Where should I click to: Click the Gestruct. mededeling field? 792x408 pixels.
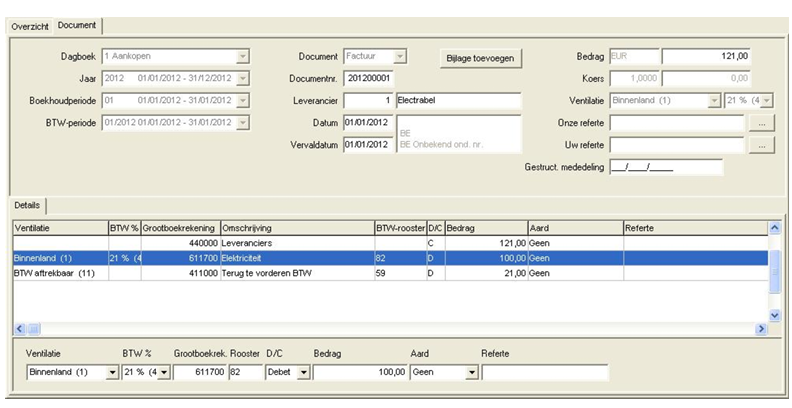[x=666, y=167]
